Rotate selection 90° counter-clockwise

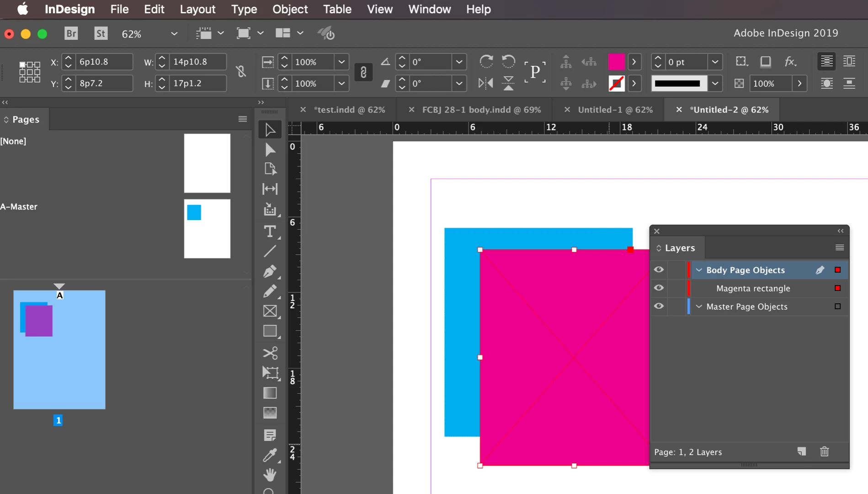[x=508, y=61]
